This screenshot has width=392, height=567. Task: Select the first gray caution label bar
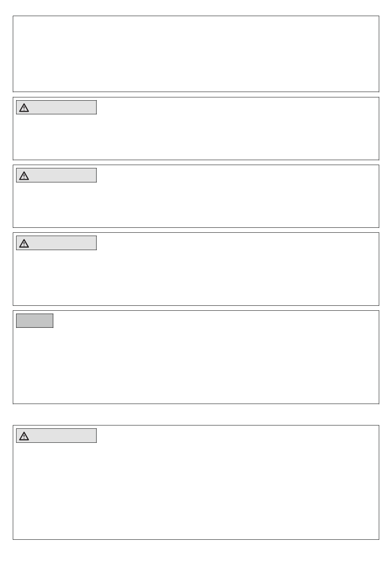(x=56, y=107)
